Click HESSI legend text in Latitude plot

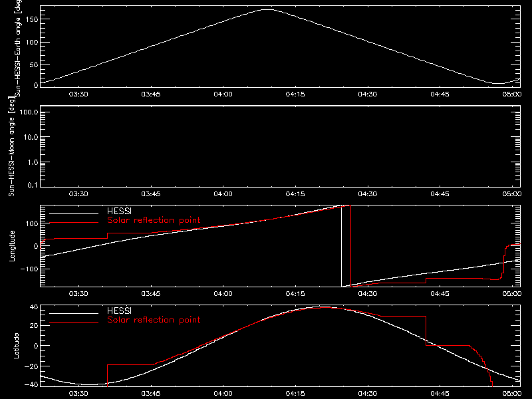tap(119, 311)
